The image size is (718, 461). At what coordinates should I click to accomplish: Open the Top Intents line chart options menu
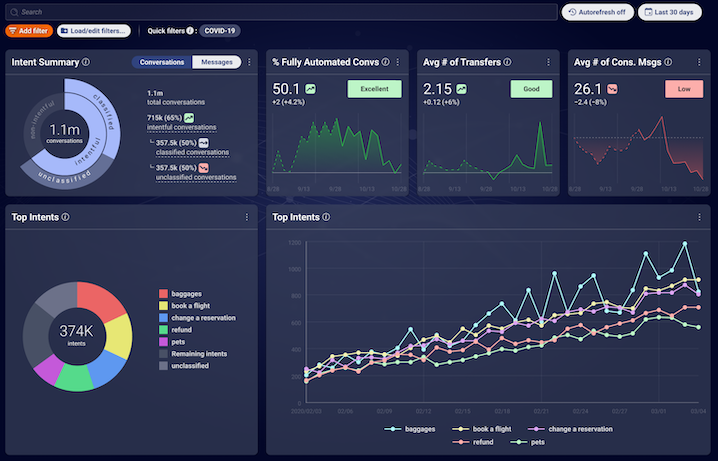click(699, 217)
